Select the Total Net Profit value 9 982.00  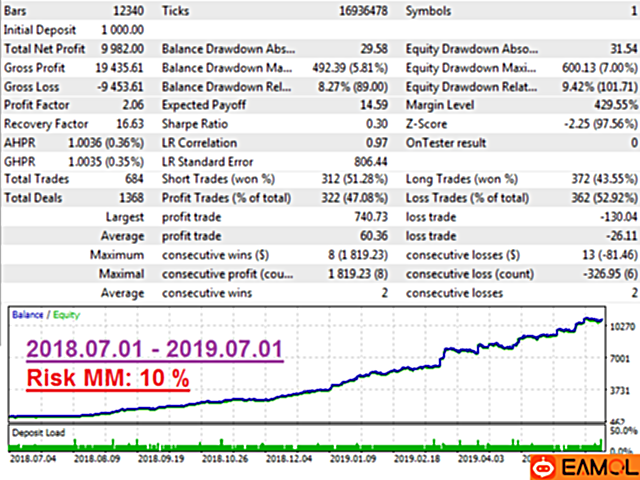pos(123,47)
